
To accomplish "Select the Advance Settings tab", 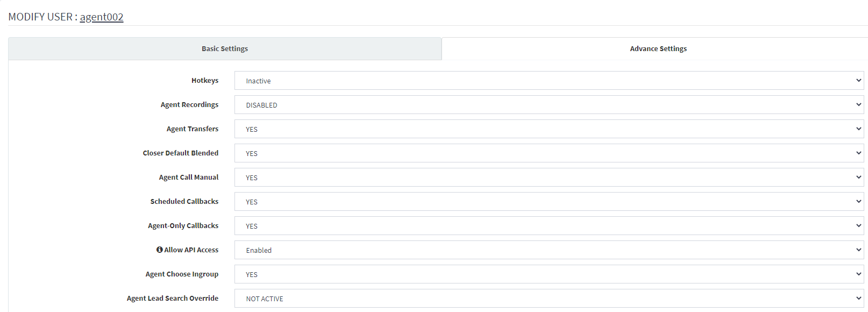I will (x=658, y=48).
